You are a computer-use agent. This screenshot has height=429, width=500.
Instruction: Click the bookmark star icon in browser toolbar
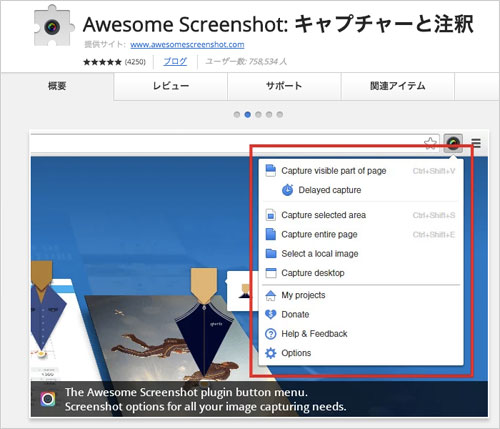pos(430,143)
